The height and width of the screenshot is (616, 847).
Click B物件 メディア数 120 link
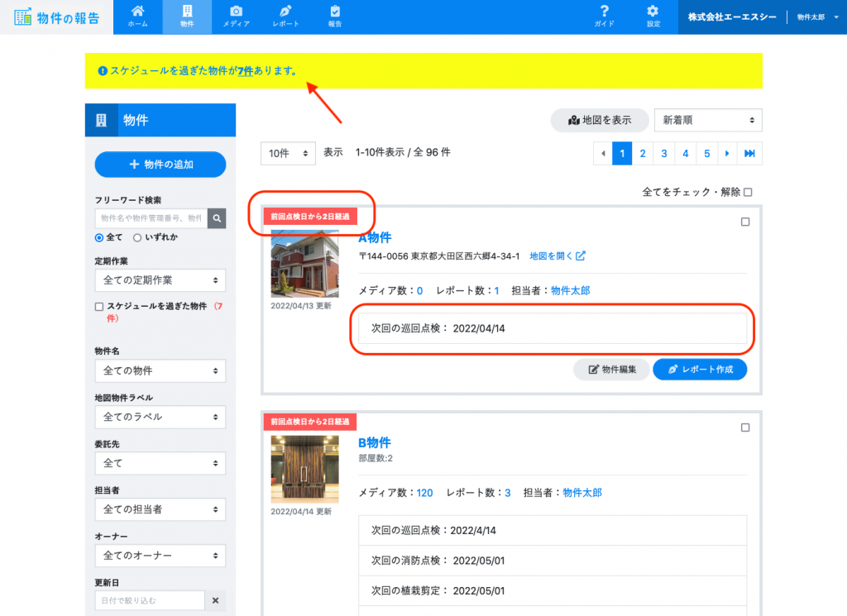(x=424, y=492)
